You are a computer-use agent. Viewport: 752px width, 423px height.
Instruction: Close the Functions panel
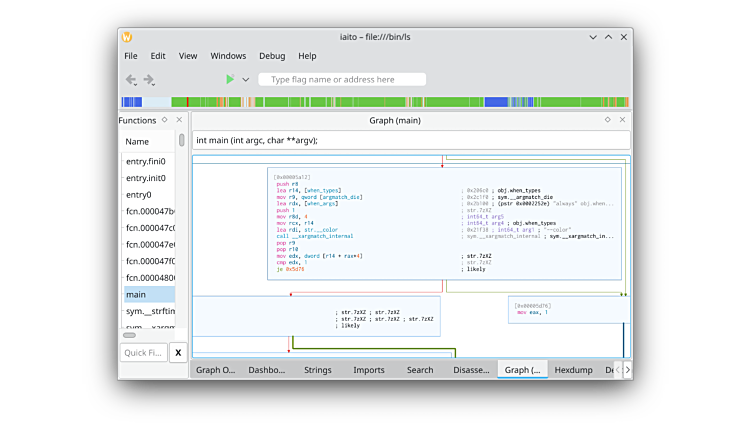[180, 120]
